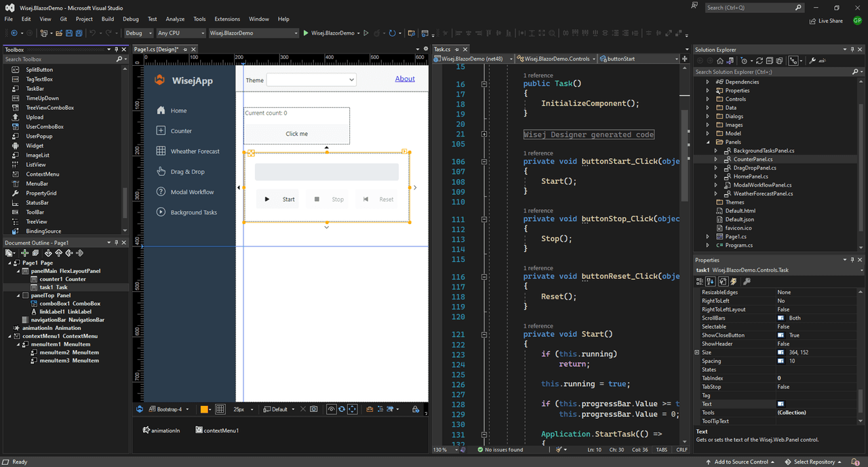Toggle auto-hide pin on Solution Explorer panel
This screenshot has width=868, height=467.
(853, 50)
